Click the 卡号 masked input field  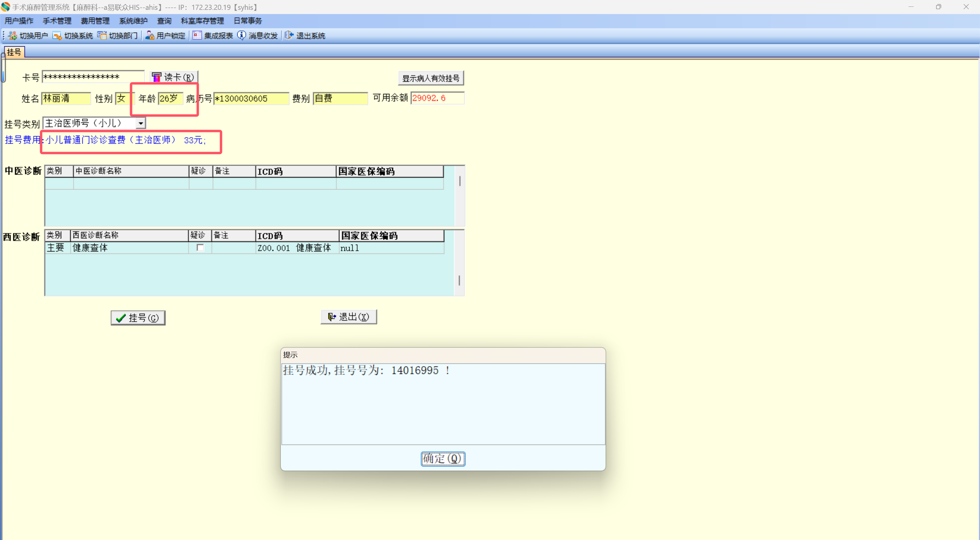point(93,77)
